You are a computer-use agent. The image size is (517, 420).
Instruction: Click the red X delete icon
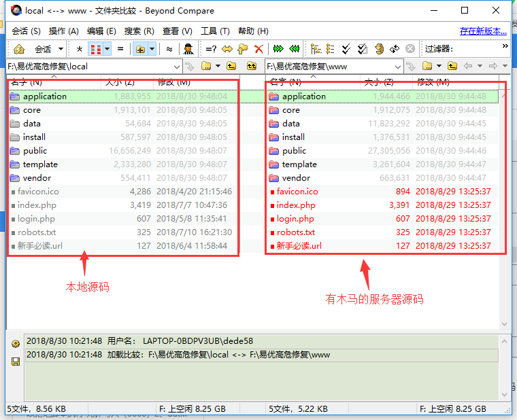point(258,49)
